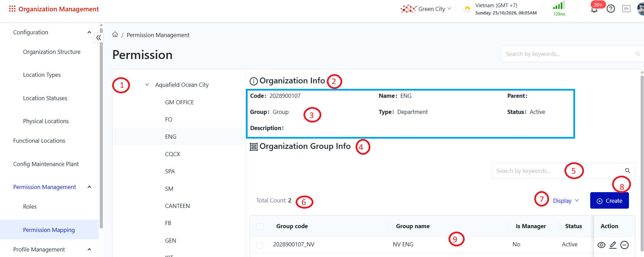
Task: Open the help question mark icon
Action: [611, 9]
